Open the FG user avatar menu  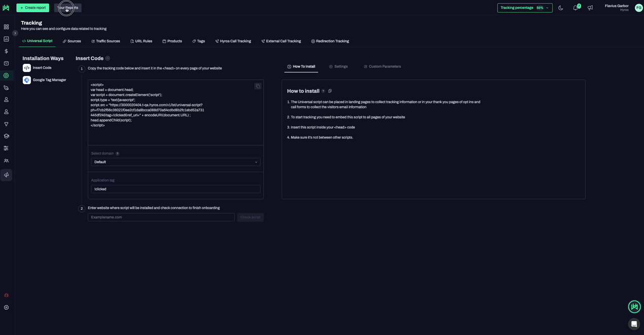639,8
